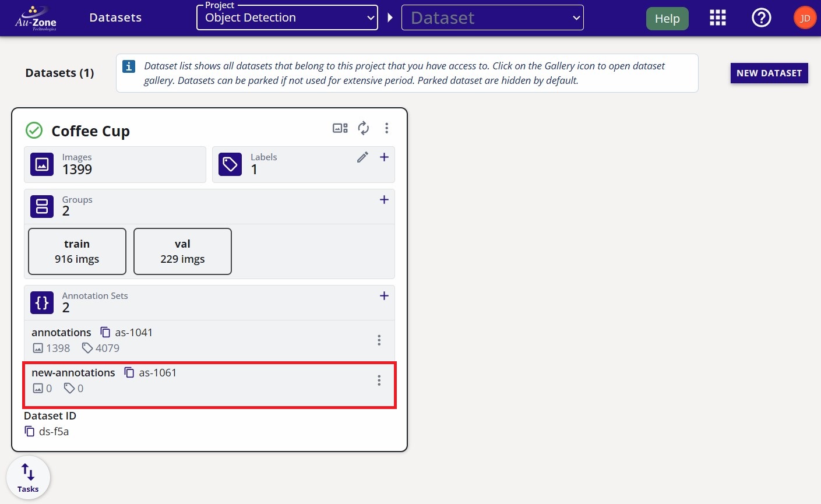Open the disabled Dataset dropdown
The width and height of the screenshot is (821, 504).
pyautogui.click(x=492, y=17)
